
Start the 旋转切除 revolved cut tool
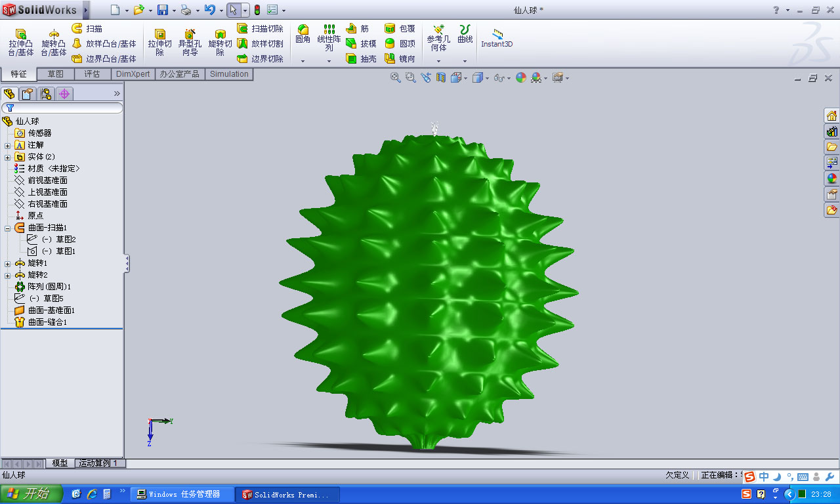click(x=220, y=43)
